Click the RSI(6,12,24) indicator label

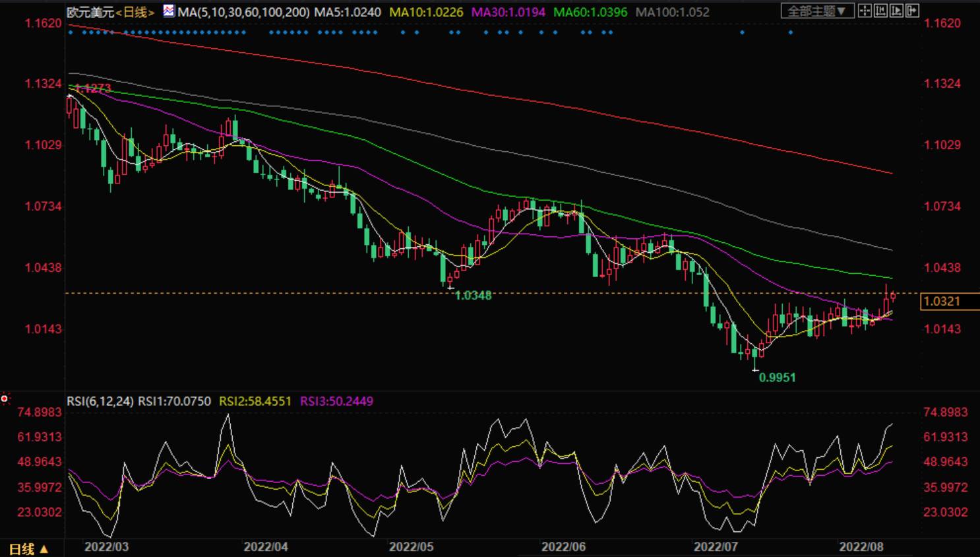point(100,401)
